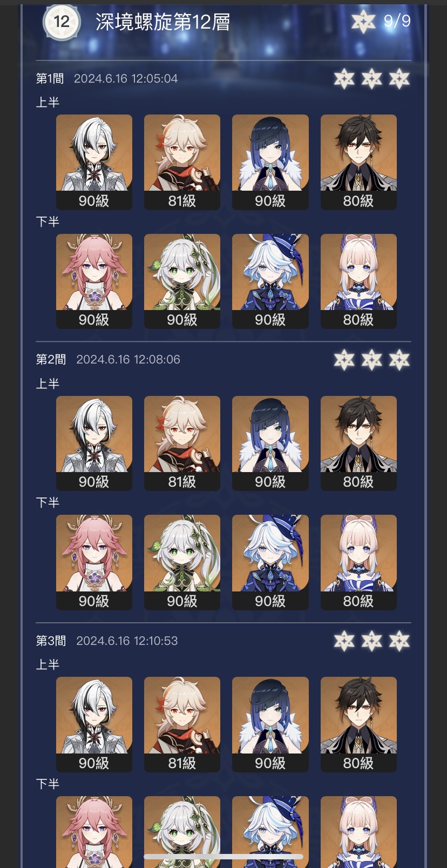
Task: Tap first star of Chamber 1 rating
Action: [x=344, y=79]
